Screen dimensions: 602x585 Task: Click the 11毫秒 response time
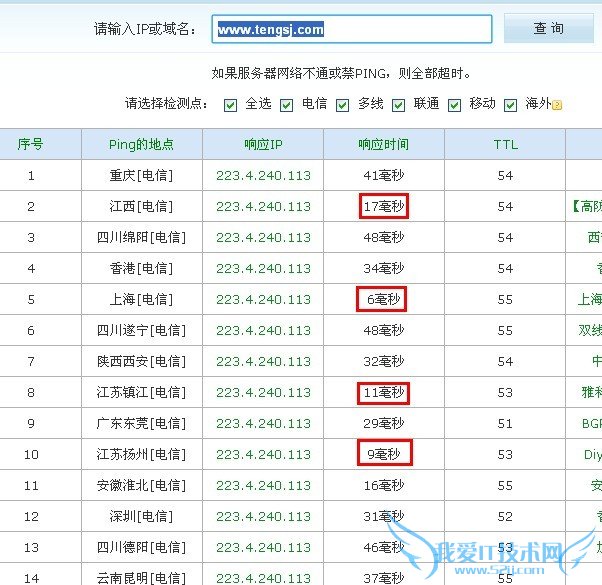[384, 392]
